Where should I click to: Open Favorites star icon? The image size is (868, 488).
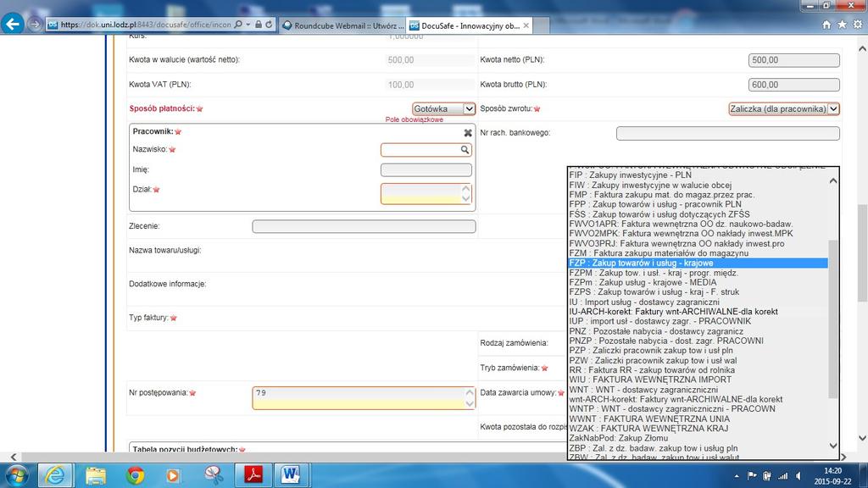(842, 25)
